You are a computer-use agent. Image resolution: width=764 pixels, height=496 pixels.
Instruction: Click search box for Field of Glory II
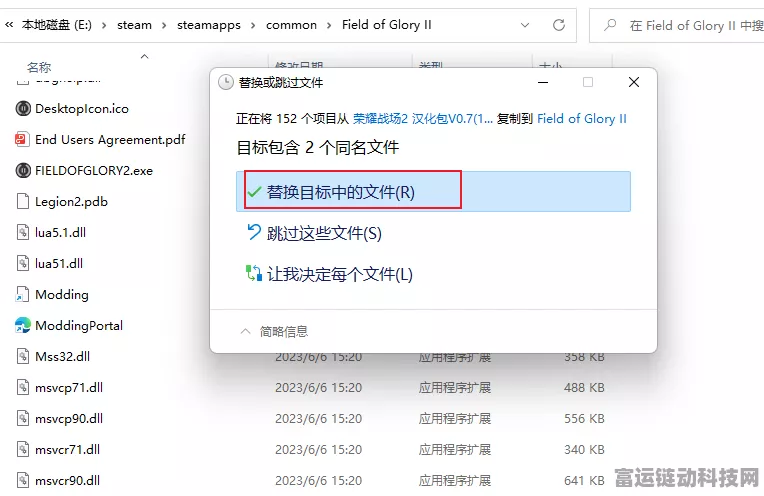[677, 25]
